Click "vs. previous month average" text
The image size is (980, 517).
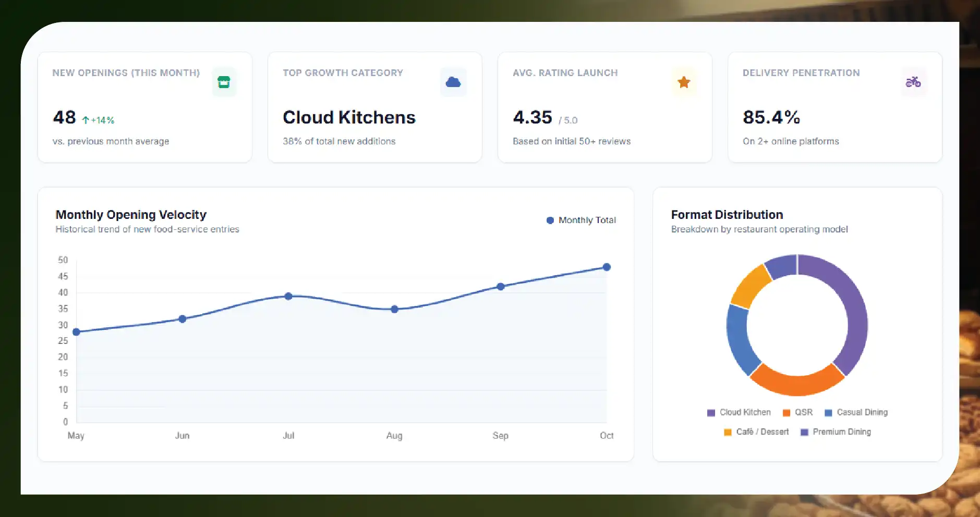point(111,141)
